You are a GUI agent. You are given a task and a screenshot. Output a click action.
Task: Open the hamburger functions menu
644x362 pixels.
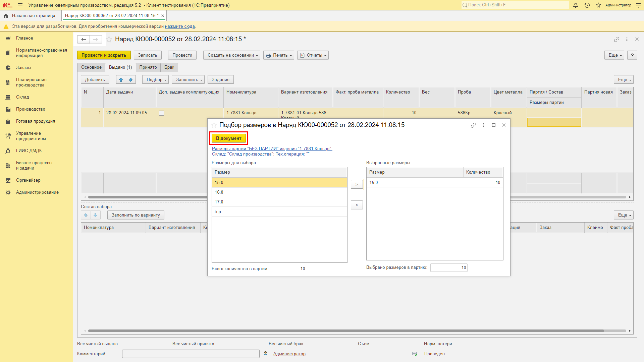point(20,5)
